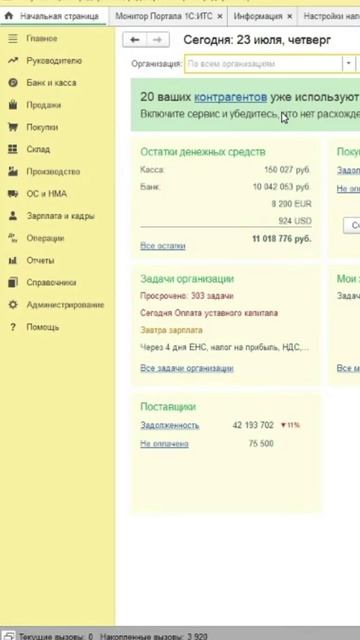Click Накопленные вызовы: 3 920 status entry
The height and width of the screenshot is (640, 360).
pyautogui.click(x=154, y=636)
